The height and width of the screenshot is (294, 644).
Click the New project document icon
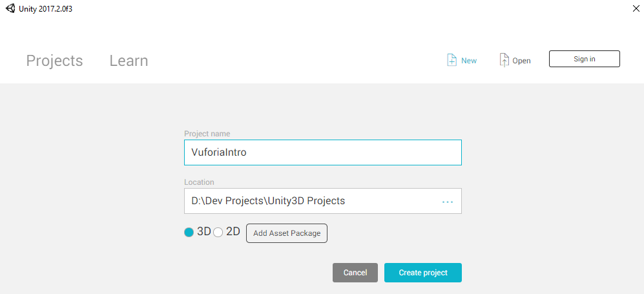click(x=452, y=60)
